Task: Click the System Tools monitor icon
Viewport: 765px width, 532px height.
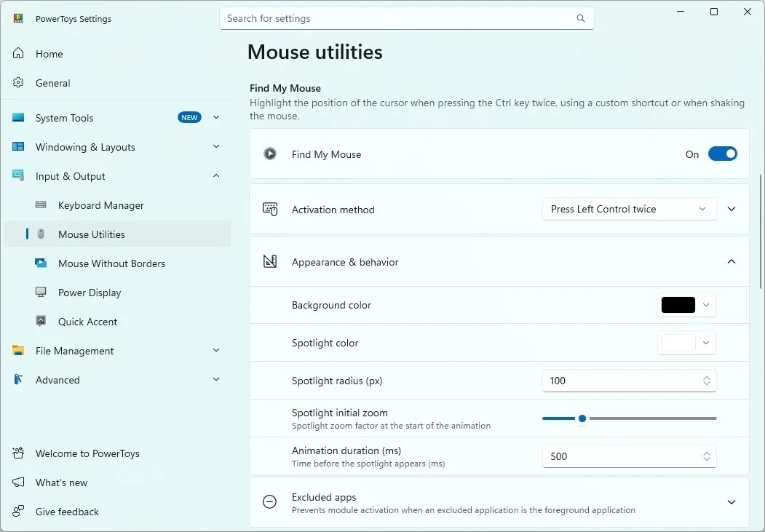Action: [18, 117]
